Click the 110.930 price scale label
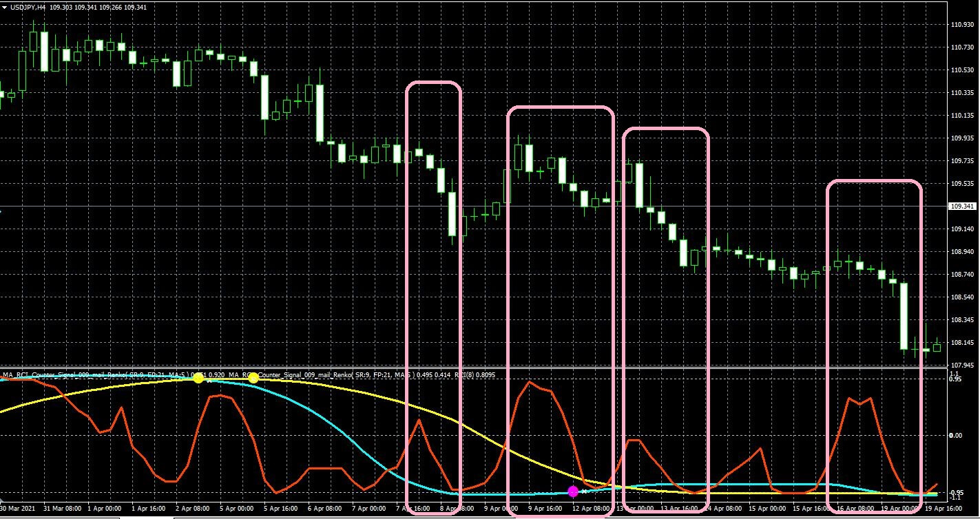 [x=963, y=25]
